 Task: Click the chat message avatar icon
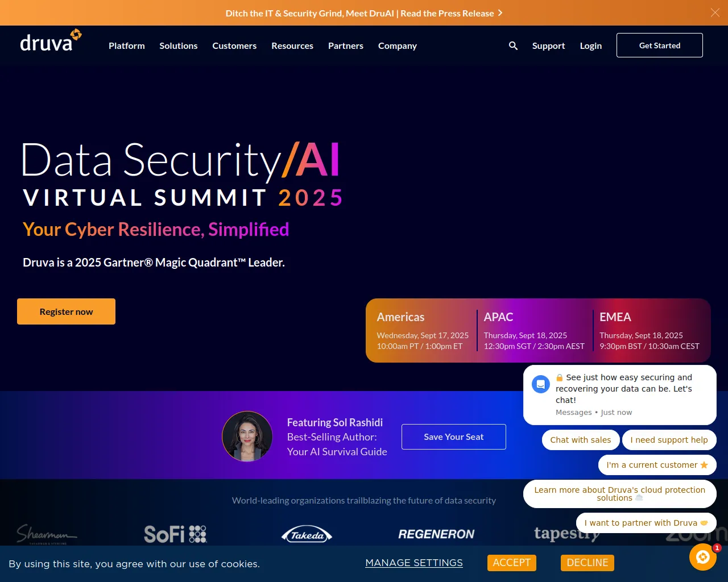tap(541, 384)
